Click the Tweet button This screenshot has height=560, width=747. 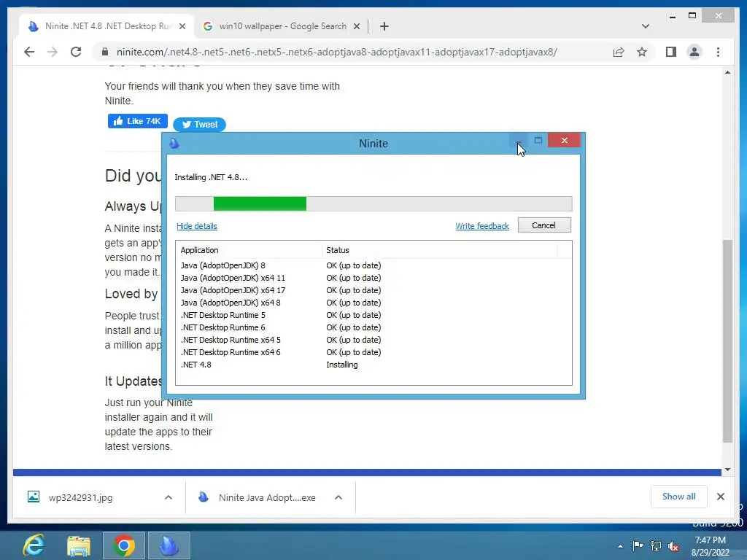[199, 124]
